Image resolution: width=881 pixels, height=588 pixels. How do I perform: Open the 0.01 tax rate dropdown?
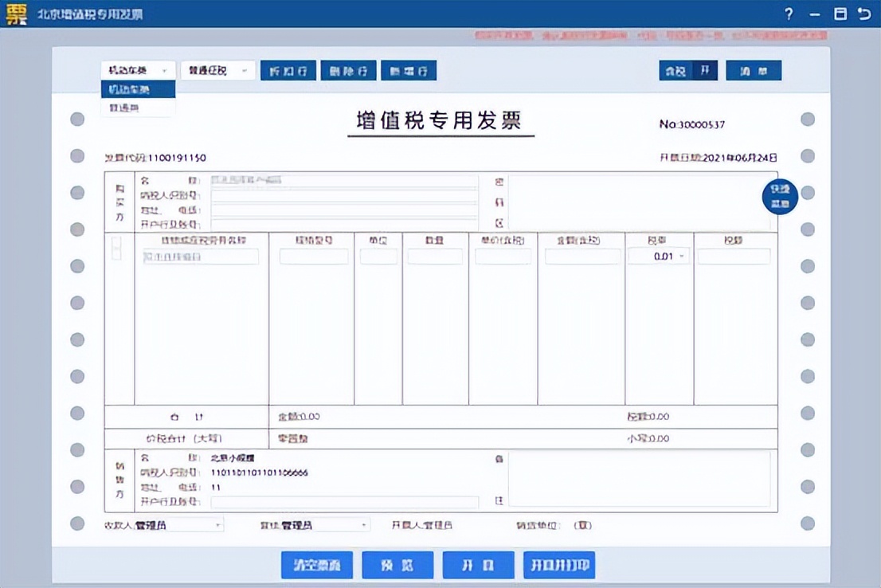pos(660,256)
